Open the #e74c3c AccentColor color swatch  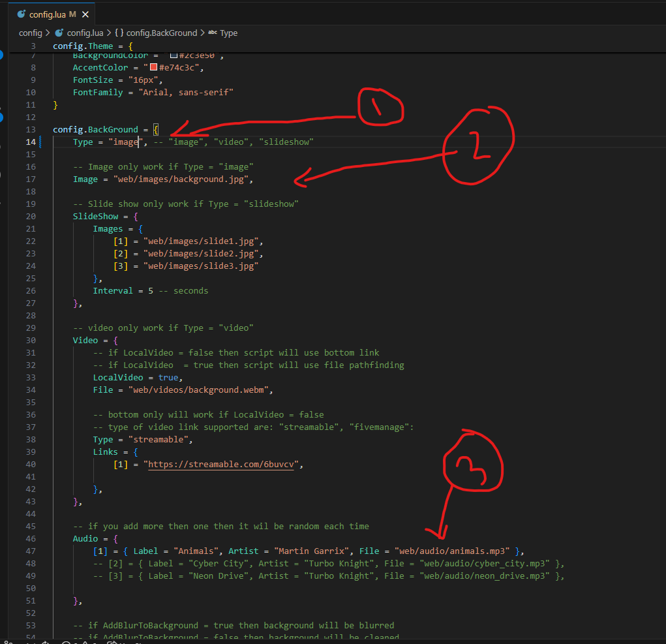[154, 67]
